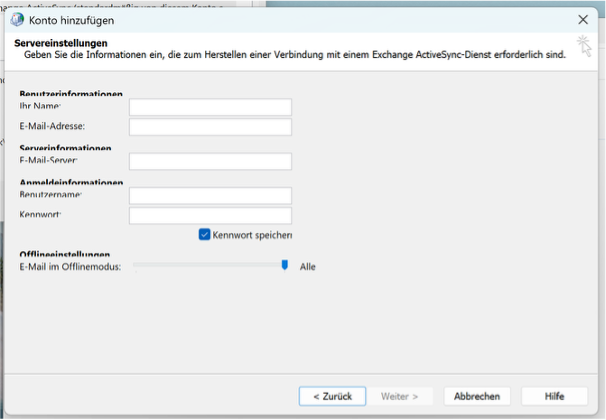Screen dimensions: 606x420
Task: Cancel setup with the Abbrechen button
Action: 477,396
